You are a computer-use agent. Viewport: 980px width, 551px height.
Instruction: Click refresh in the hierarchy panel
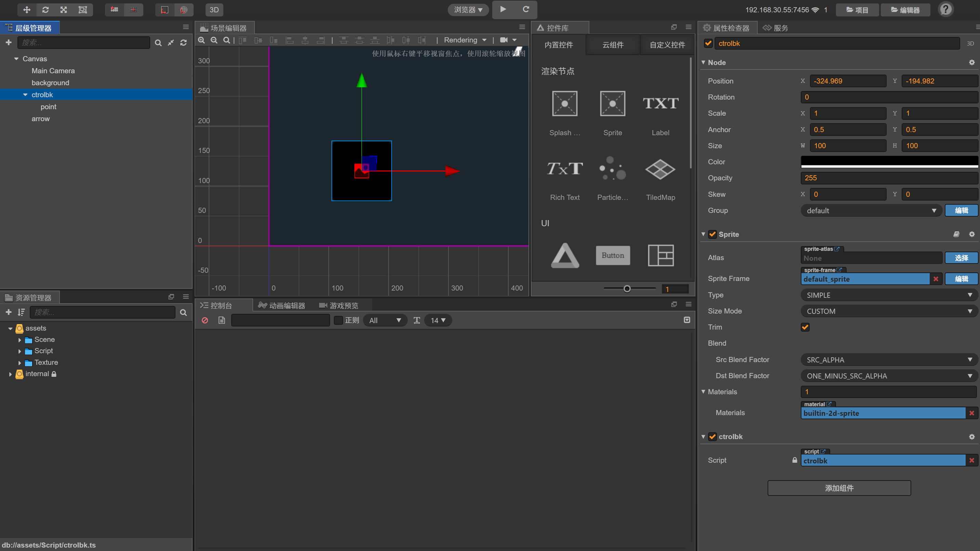(183, 43)
